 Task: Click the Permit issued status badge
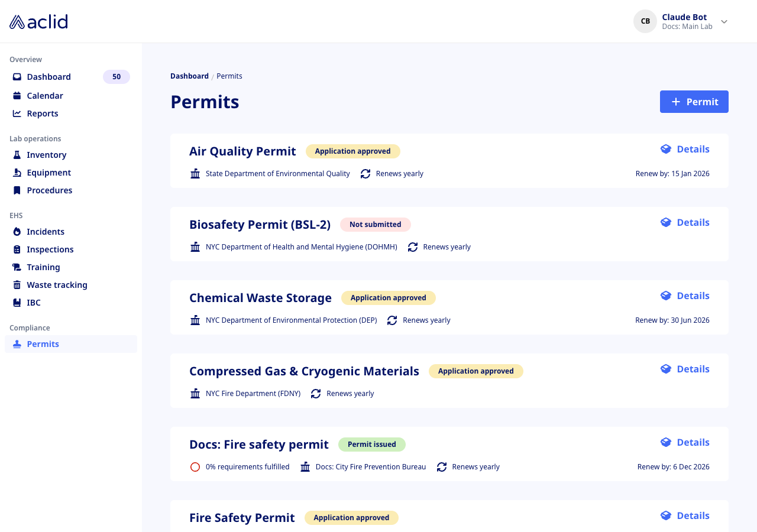click(371, 445)
